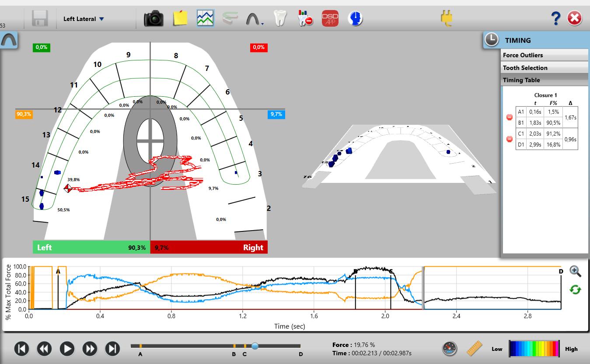Screen dimensions: 590x364
Task: Click the yellow plug connection icon
Action: (447, 18)
